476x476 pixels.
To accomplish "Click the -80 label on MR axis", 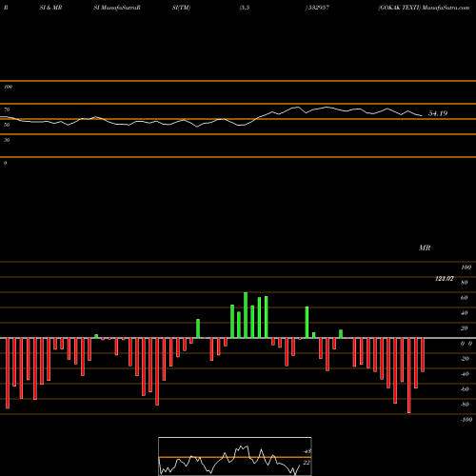I will point(465,405).
